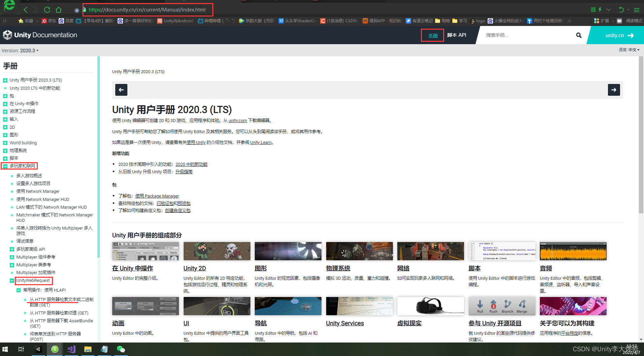Expand the Multiplayer 组件参考 node
Screen dimensions: 644x356
pyautogui.click(x=12, y=257)
